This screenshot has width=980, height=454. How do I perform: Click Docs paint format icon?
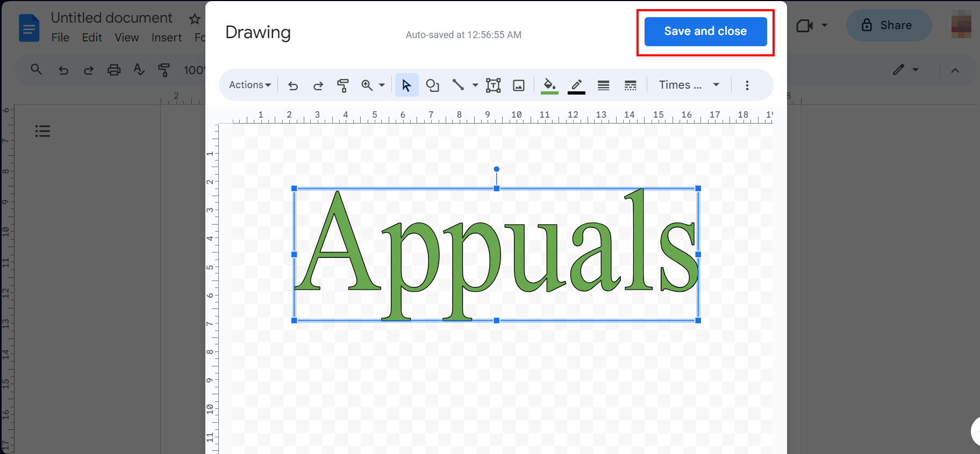point(164,70)
